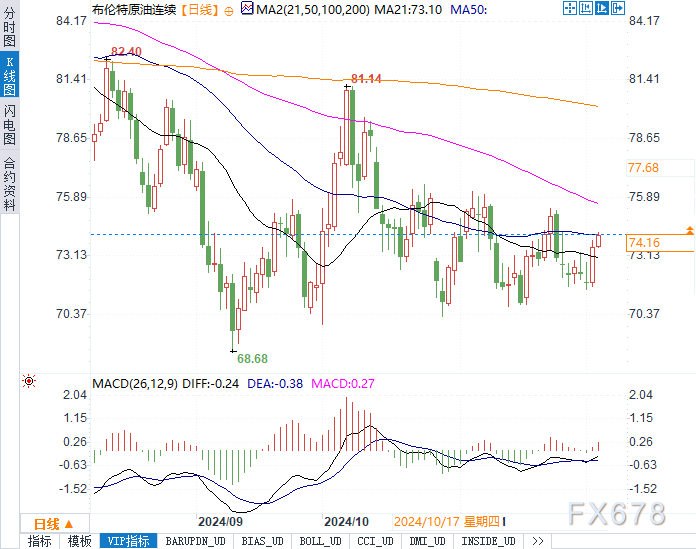Screen dimensions: 696x549
Task: Select the BARUPDN_UD indicator
Action: click(196, 541)
